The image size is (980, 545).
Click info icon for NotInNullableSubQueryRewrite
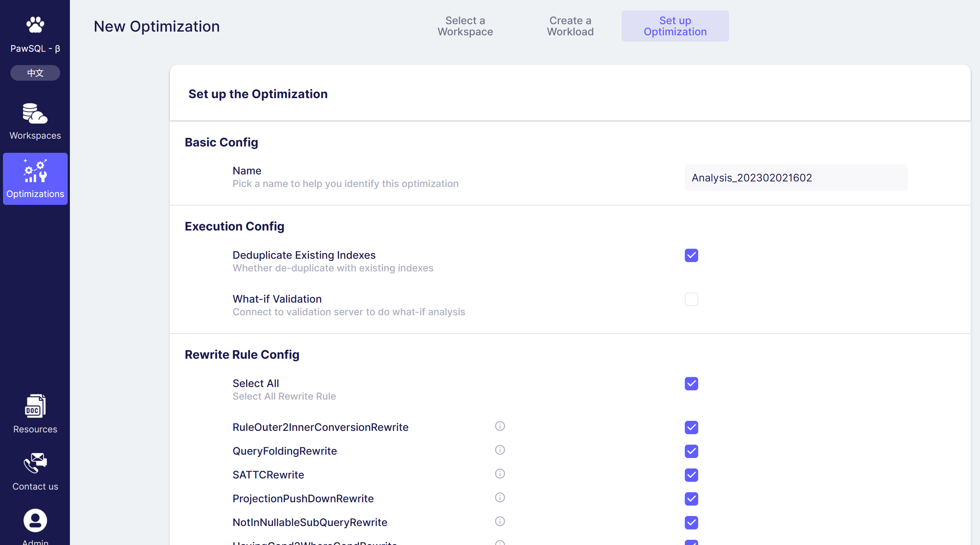[x=500, y=522]
